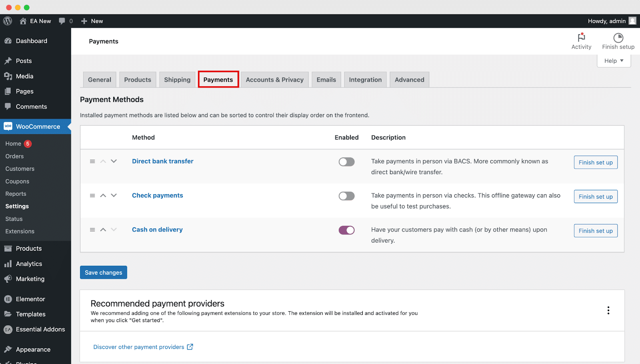The image size is (640, 364).
Task: Click the Marketing megaphone icon
Action: pos(8,279)
